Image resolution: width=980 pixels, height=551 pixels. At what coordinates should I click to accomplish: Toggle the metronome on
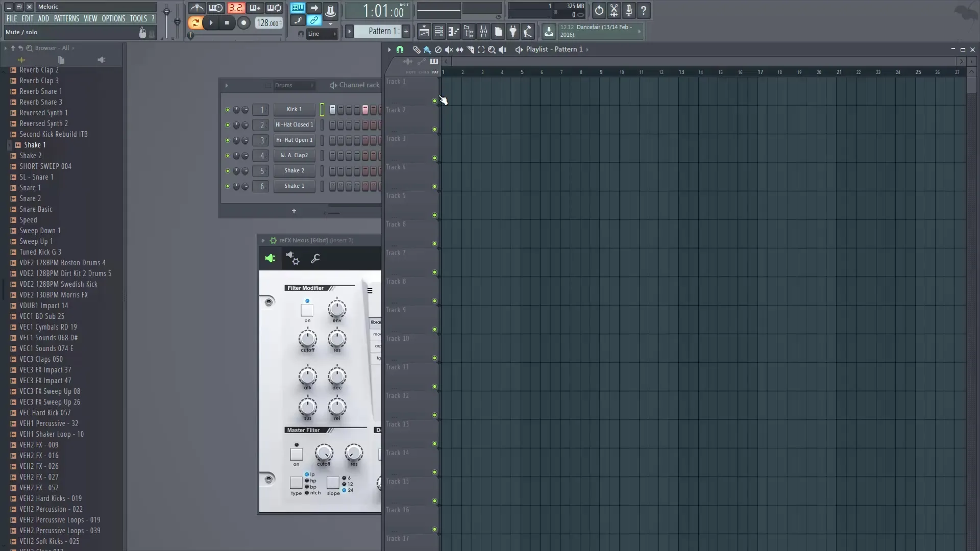click(x=197, y=8)
